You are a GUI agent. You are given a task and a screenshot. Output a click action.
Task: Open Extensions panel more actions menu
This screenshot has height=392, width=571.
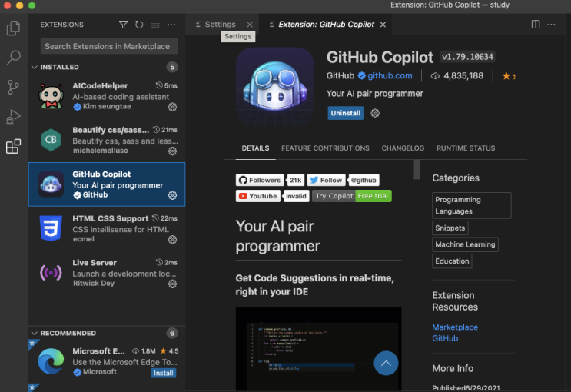[x=171, y=25]
